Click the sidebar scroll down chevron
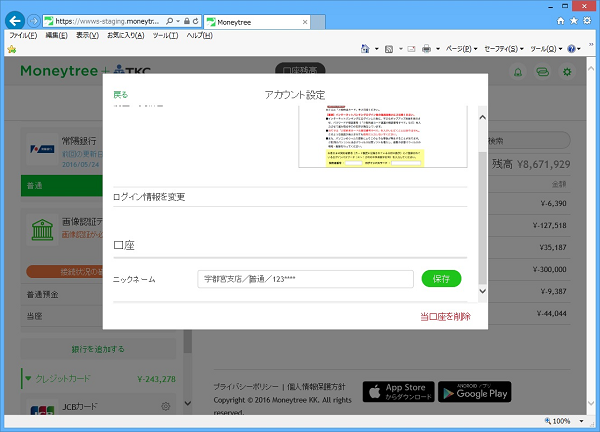600x432 pixels. (x=188, y=403)
